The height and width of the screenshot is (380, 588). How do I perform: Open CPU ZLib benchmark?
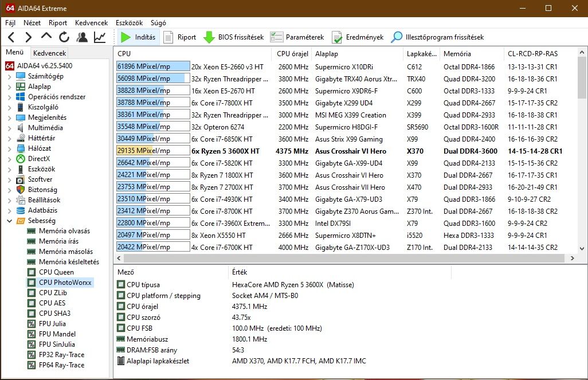coord(53,293)
